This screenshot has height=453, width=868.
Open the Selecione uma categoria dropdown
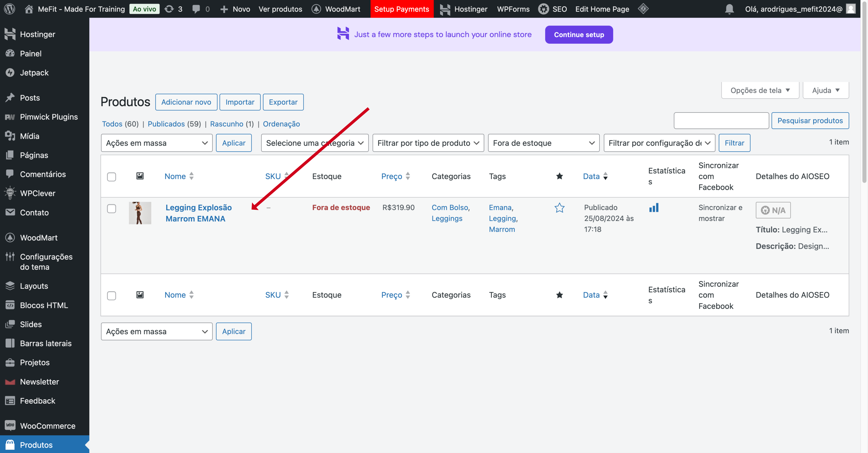(315, 143)
